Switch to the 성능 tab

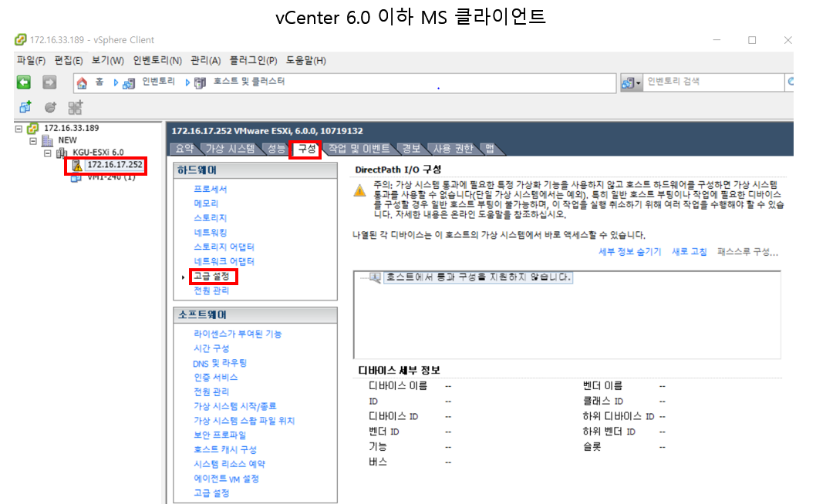pos(276,149)
